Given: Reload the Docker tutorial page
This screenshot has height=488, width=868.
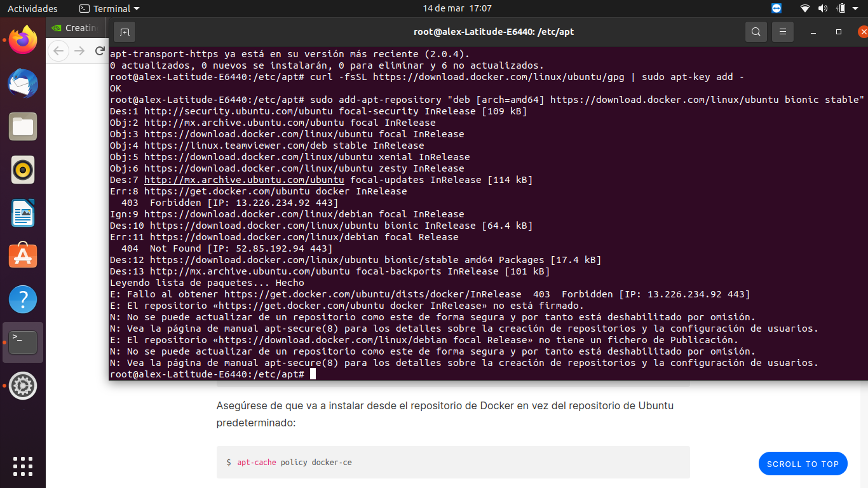Looking at the screenshot, I should pos(100,52).
